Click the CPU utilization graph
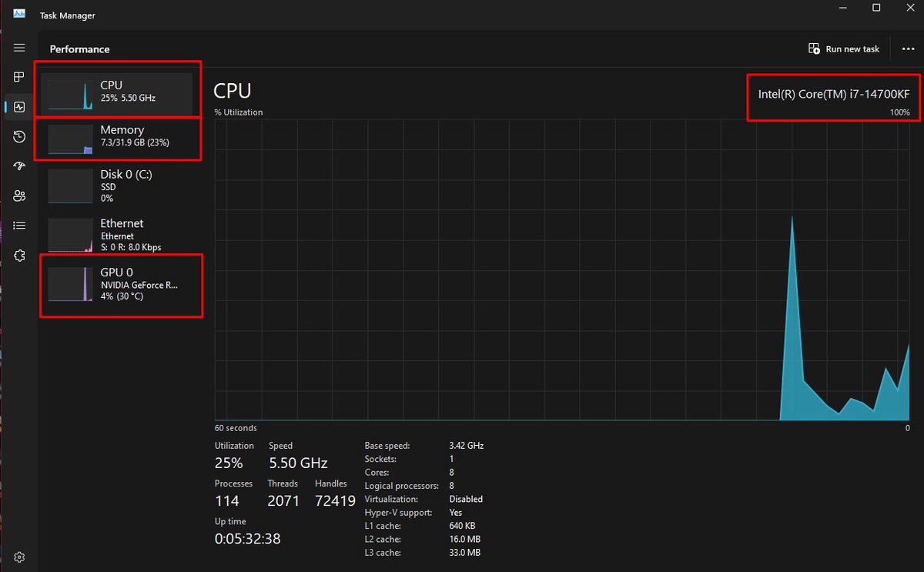The image size is (924, 572). 563,269
